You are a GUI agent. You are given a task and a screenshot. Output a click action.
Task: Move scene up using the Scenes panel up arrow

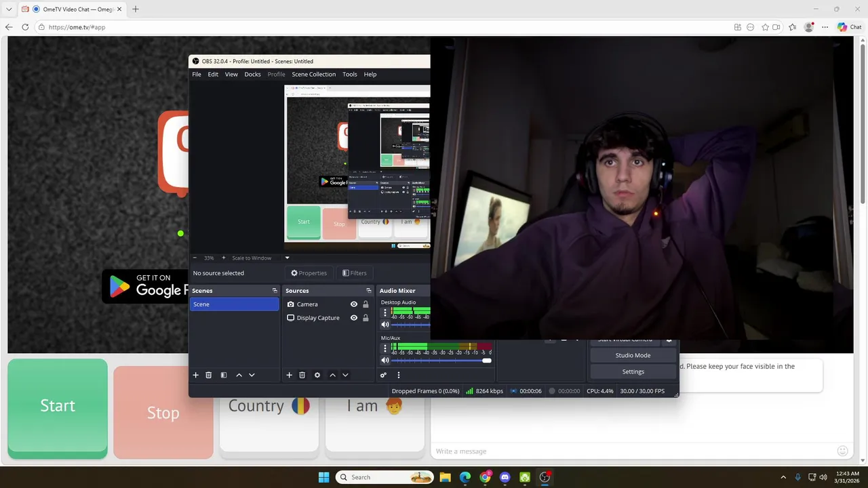pos(239,375)
